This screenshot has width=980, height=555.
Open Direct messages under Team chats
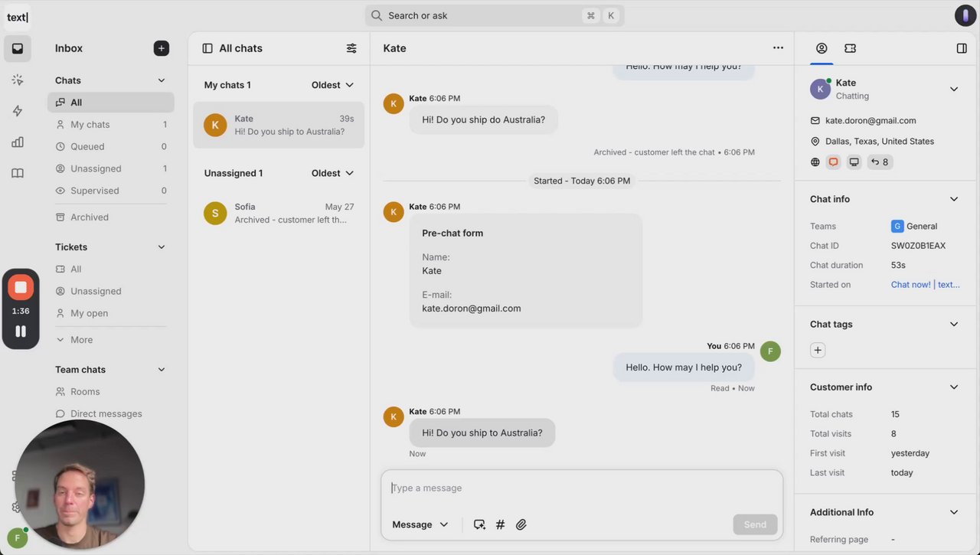(x=111, y=414)
